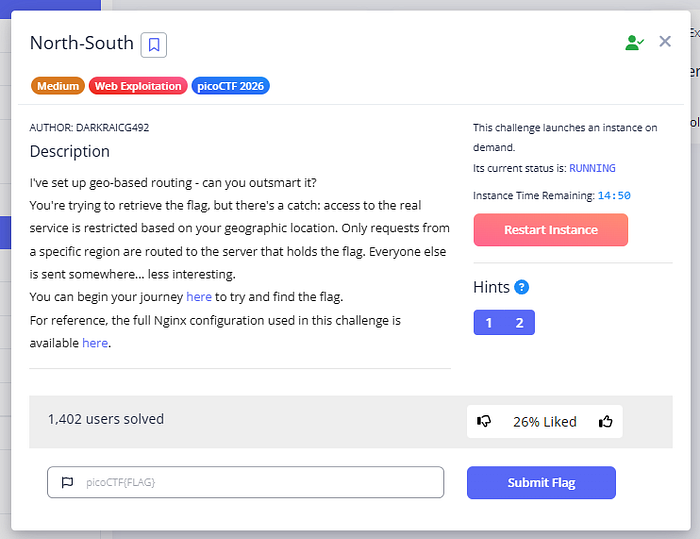Reveal hint number 1
This screenshot has width=700, height=539.
(489, 322)
